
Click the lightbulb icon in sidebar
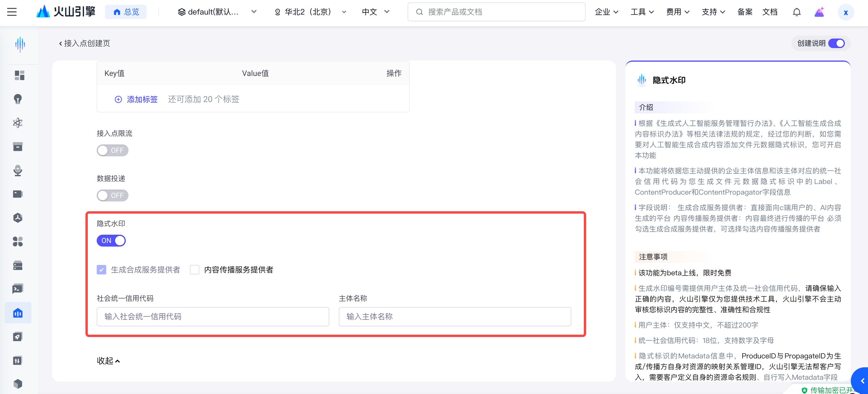(x=18, y=99)
